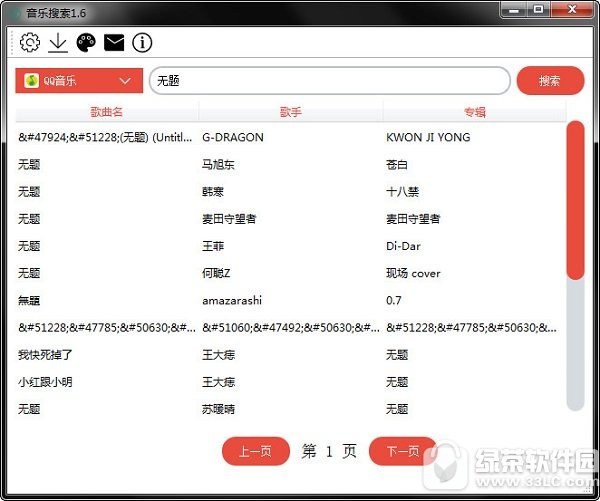Minimize the 音乐搜索1.6 window
Screen dimensions: 600x501
pos(514,10)
